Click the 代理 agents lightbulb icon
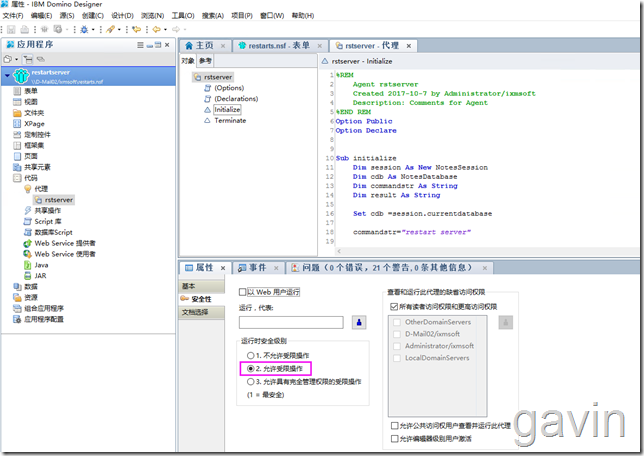Viewport: 644px width, 456px height. pyautogui.click(x=28, y=189)
